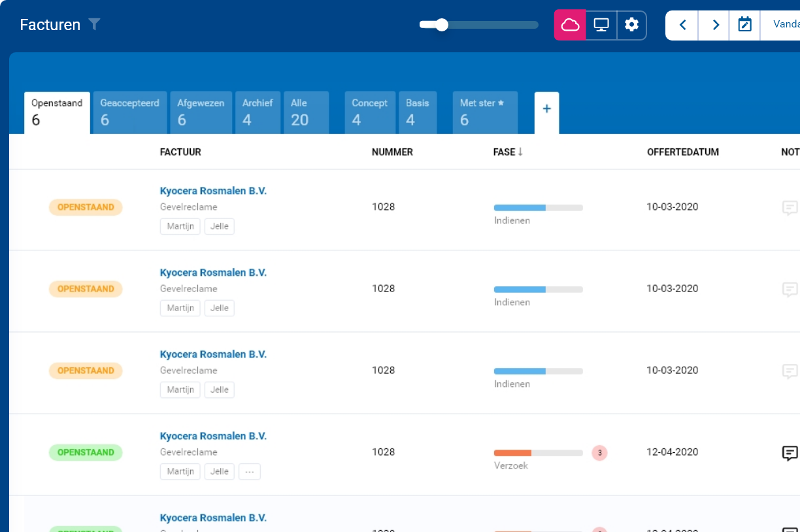Click the Jelle tag in the Verzoek row
This screenshot has height=532, width=800.
coord(220,472)
